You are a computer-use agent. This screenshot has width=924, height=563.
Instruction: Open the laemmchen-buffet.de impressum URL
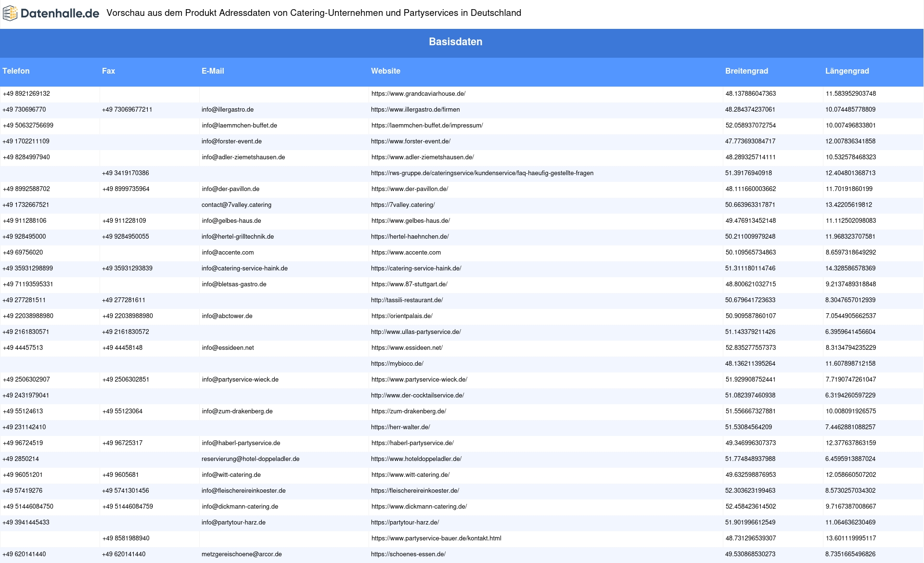(427, 126)
